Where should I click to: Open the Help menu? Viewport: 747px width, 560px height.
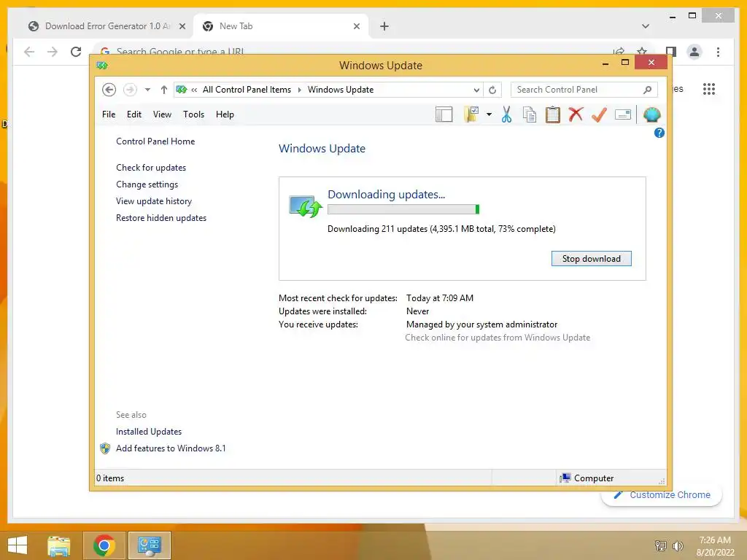tap(225, 114)
